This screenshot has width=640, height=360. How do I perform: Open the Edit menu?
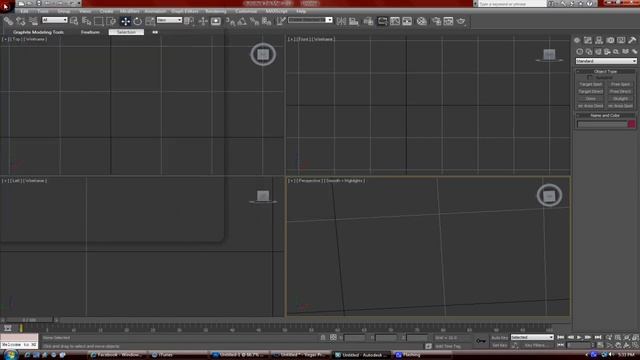click(x=24, y=11)
